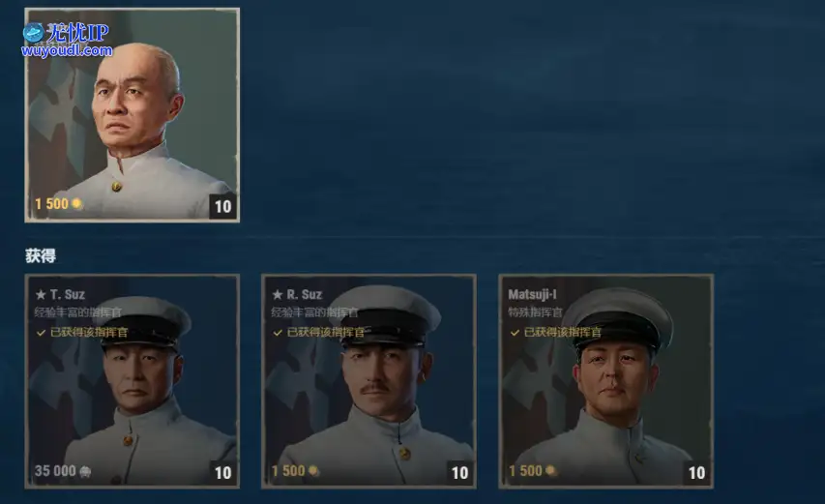
Task: Click the obtained checkmark on T. Suz card
Action: click(x=41, y=333)
